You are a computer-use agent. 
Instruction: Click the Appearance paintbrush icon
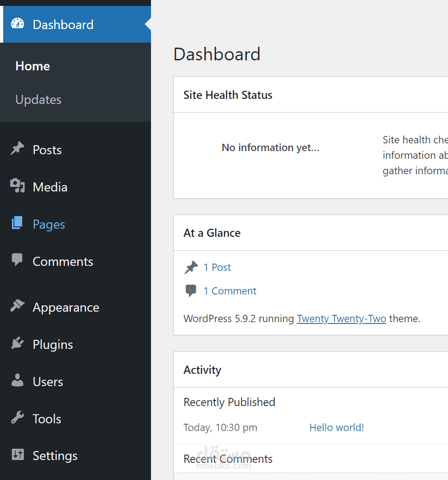click(x=17, y=305)
